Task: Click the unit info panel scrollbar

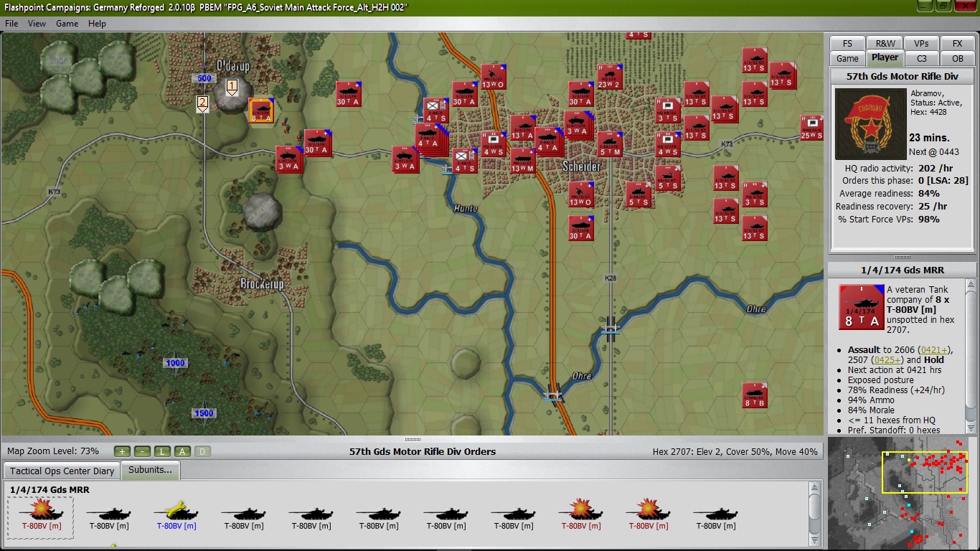Action: [971, 355]
